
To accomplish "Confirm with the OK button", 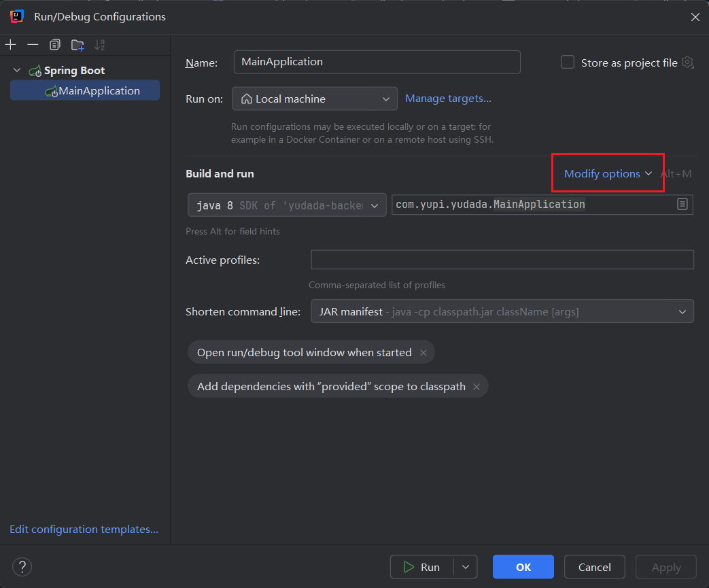I will 523,567.
